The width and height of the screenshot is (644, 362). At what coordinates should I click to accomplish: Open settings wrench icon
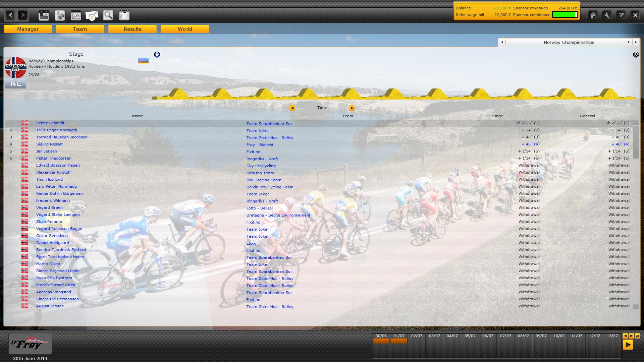coord(607,15)
